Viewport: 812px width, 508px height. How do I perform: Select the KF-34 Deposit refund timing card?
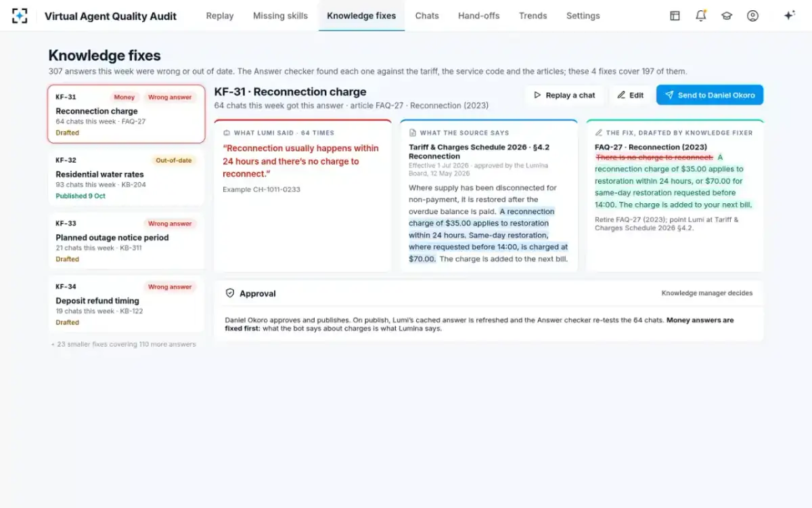[127, 303]
